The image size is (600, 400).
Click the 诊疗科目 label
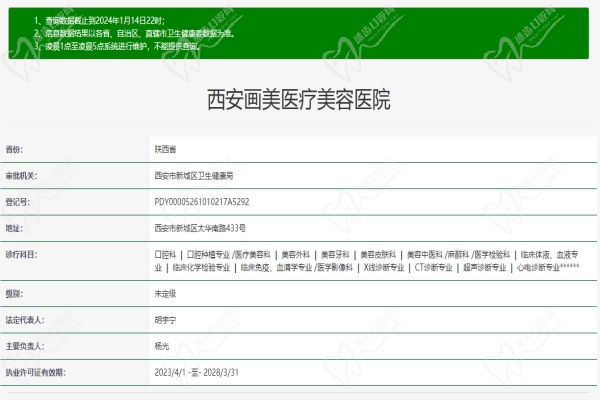click(21, 255)
